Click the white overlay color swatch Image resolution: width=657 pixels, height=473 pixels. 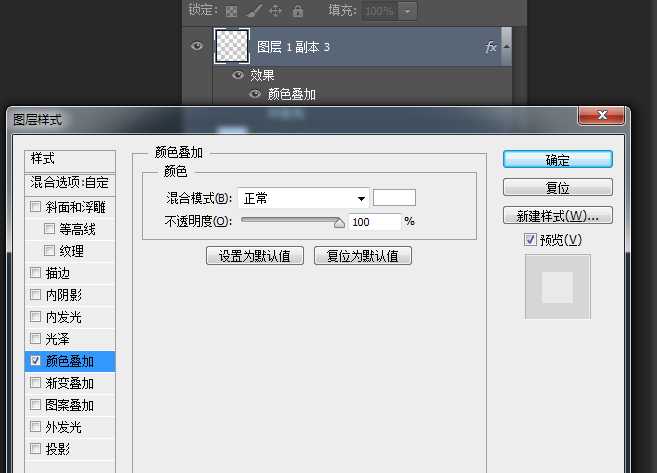coord(394,198)
